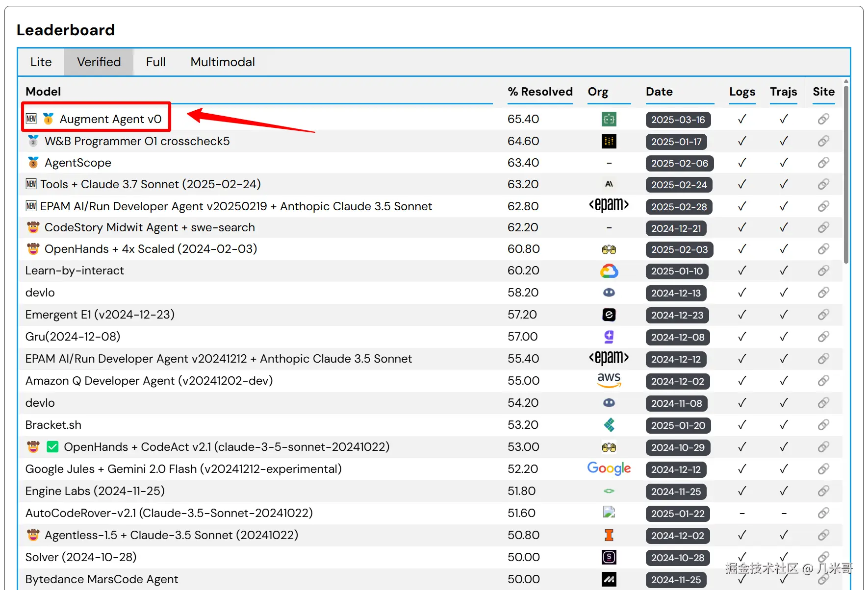This screenshot has width=868, height=590.
Task: Click the Agentless org logo
Action: 609,535
